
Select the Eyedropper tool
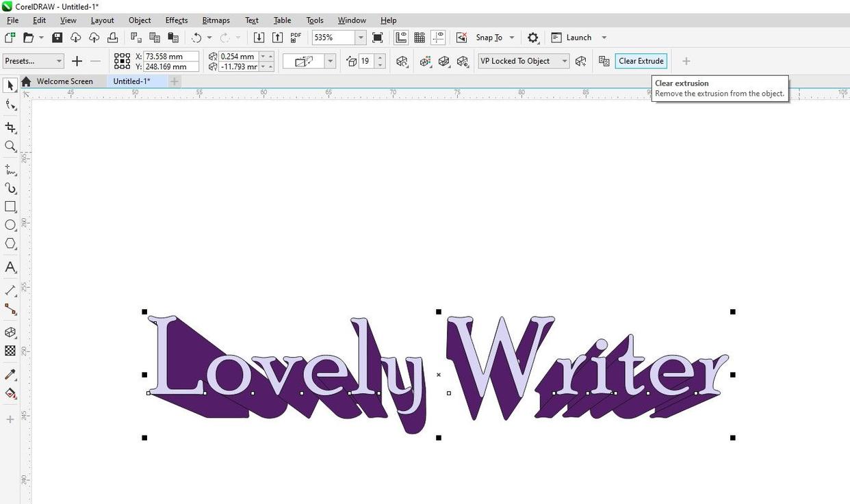pyautogui.click(x=10, y=375)
